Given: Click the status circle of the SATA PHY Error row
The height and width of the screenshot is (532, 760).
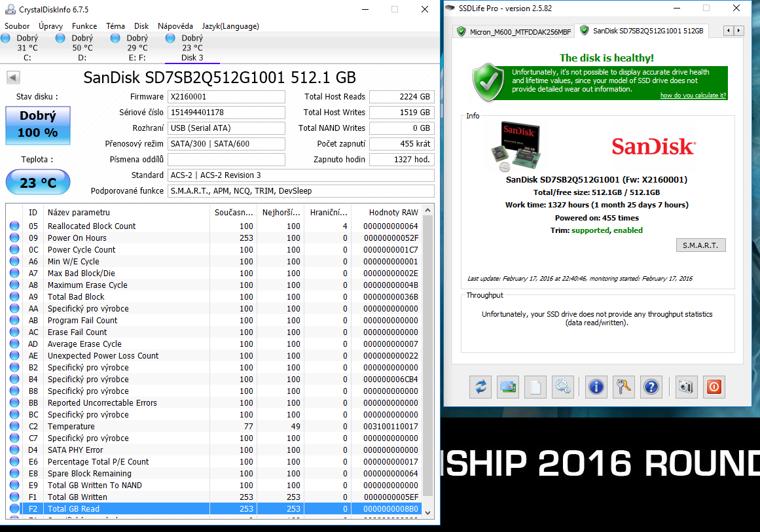Looking at the screenshot, I should point(14,450).
